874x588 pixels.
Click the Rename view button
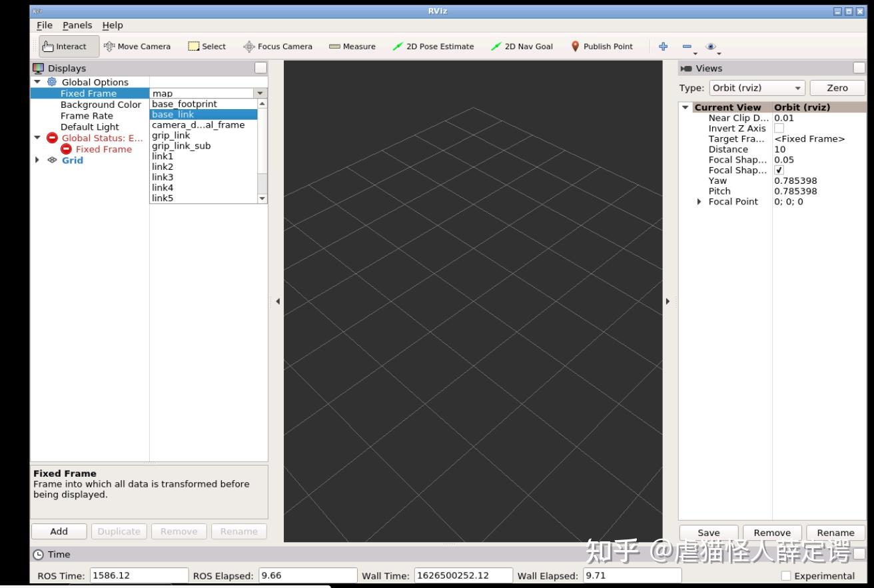point(836,533)
